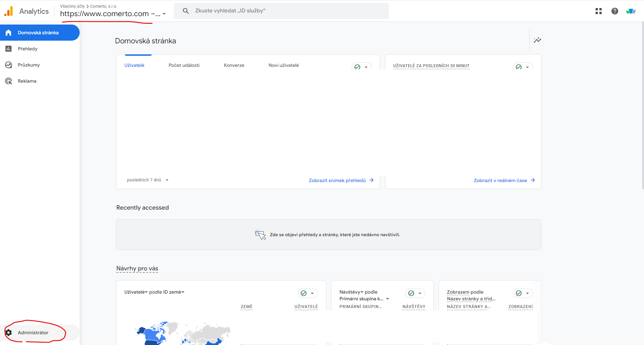Open the posledních 7 dnů date dropdown
The image size is (644, 345).
(148, 180)
